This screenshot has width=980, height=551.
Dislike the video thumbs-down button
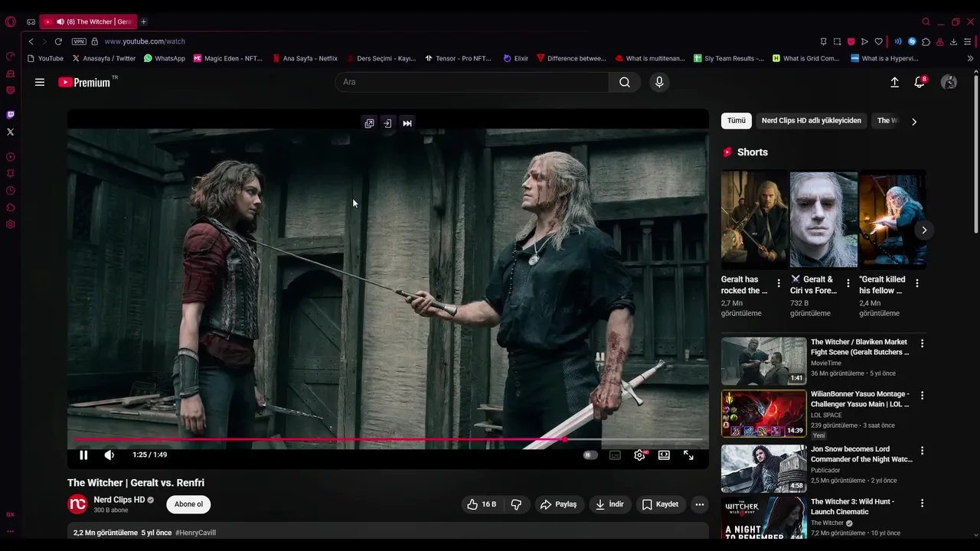coord(516,504)
